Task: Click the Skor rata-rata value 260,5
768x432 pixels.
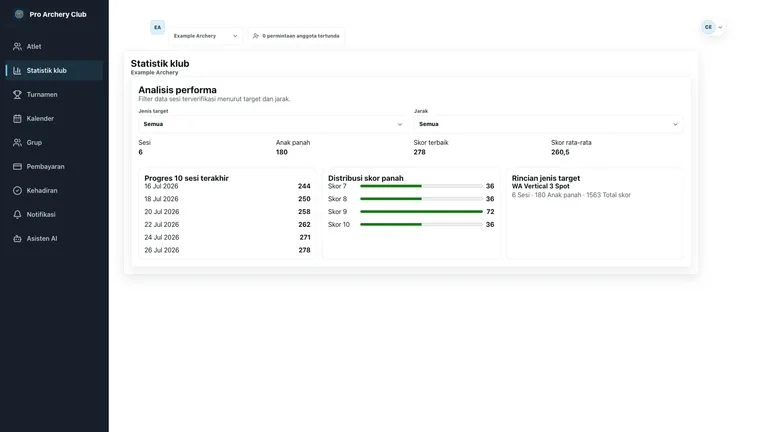Action: point(560,152)
